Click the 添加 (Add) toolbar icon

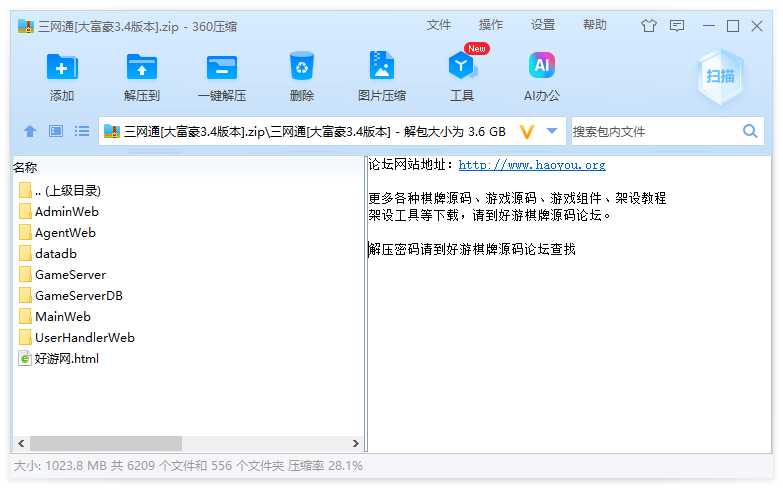[62, 67]
